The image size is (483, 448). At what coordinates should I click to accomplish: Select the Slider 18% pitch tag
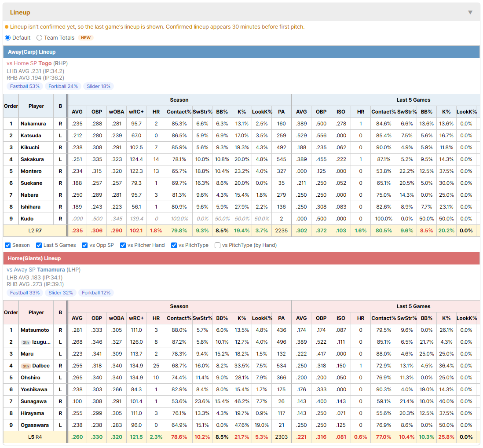click(x=99, y=86)
